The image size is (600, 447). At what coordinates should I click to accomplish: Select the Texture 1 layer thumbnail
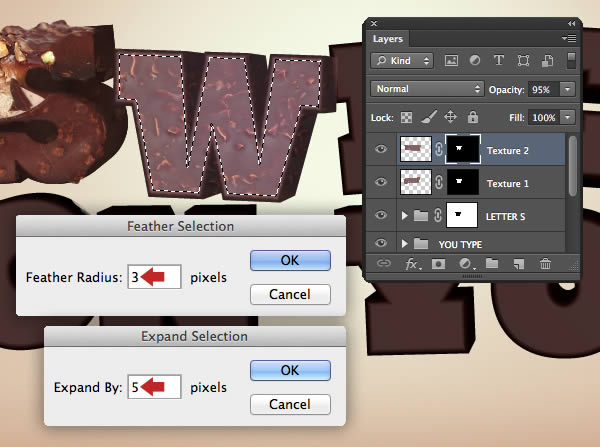[x=416, y=182]
